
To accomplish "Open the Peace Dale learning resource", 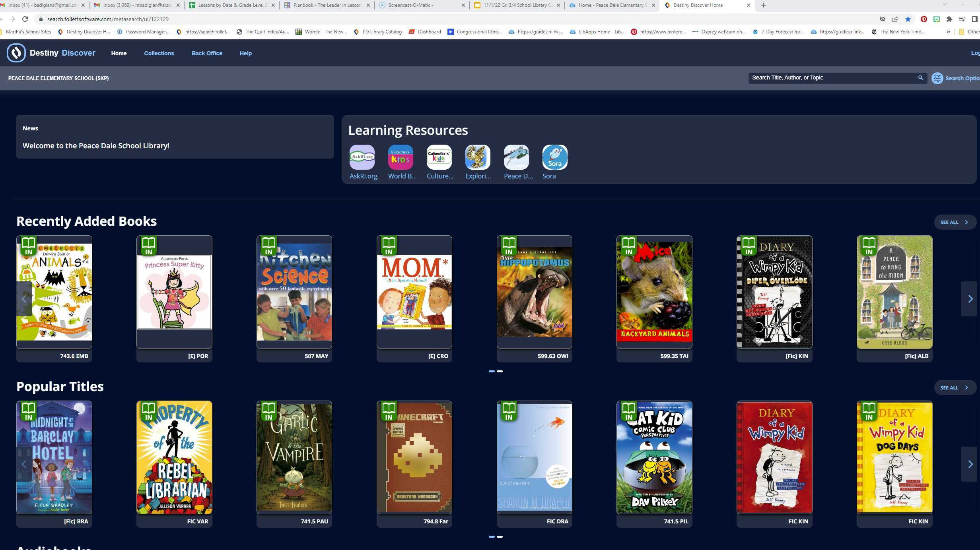I will (x=516, y=157).
